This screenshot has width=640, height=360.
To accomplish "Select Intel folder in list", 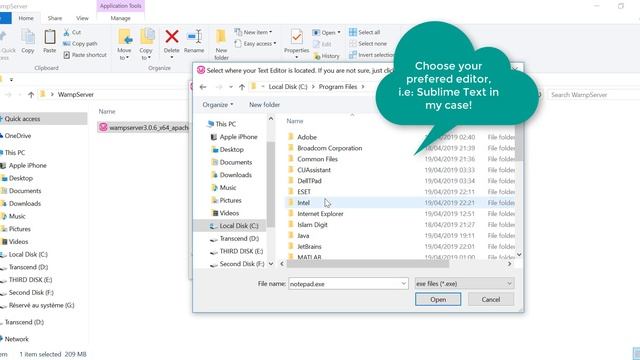I will [303, 203].
